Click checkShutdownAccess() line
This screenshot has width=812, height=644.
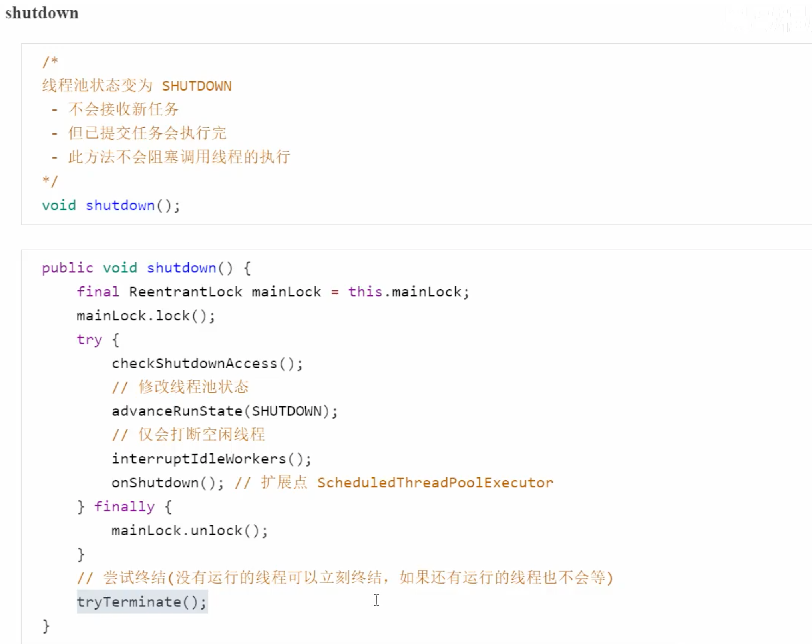point(207,364)
